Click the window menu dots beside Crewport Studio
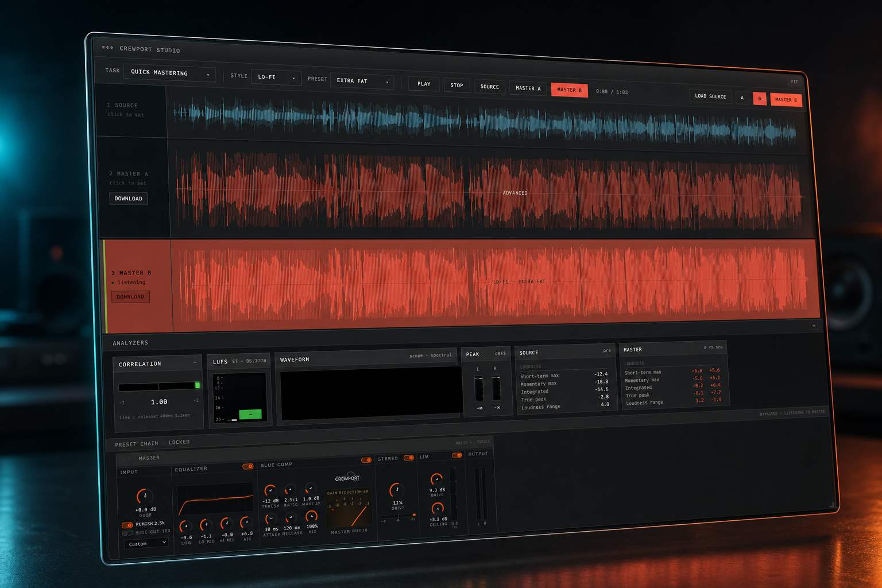The width and height of the screenshot is (882, 588). point(107,48)
